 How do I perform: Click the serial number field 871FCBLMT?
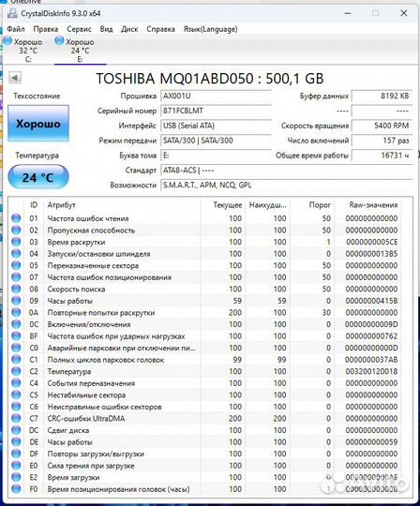pos(216,111)
